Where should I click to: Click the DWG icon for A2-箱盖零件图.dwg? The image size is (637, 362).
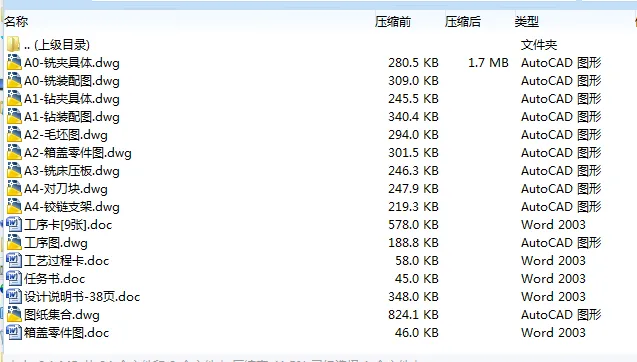(x=14, y=152)
